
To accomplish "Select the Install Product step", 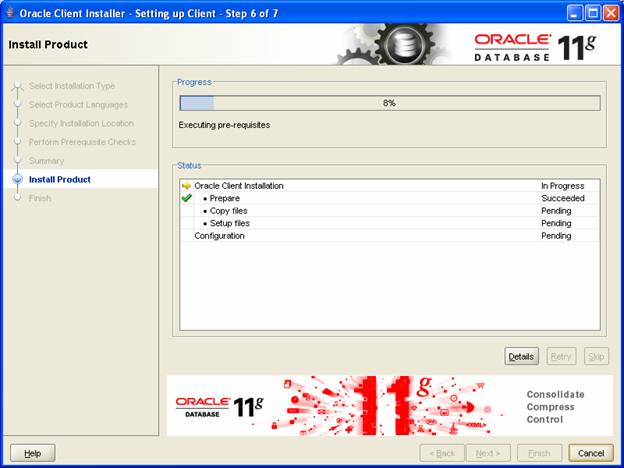I will (x=60, y=179).
